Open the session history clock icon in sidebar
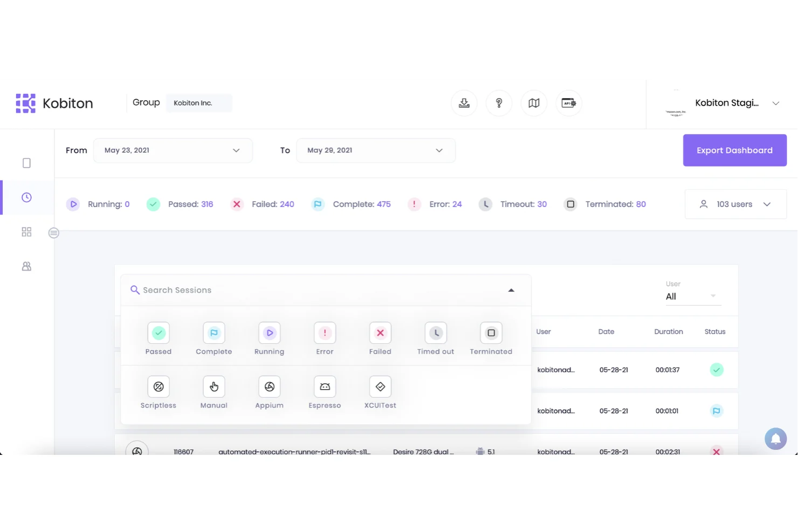The width and height of the screenshot is (798, 532). tap(26, 197)
